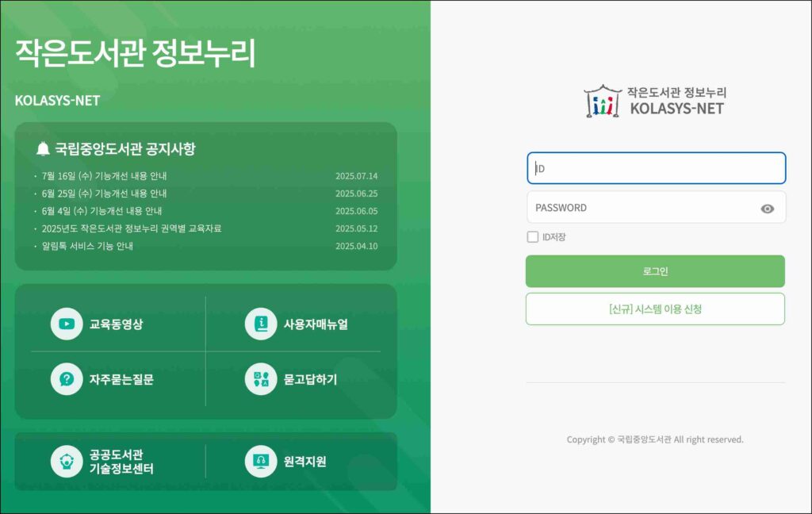The width and height of the screenshot is (812, 514).
Task: Click the large 작은도서관 정보누리 title
Action: (136, 53)
